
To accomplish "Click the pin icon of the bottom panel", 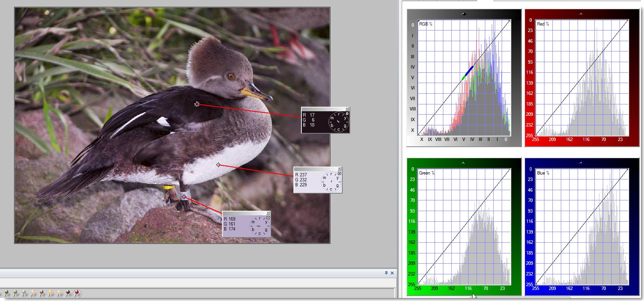I will point(386,273).
